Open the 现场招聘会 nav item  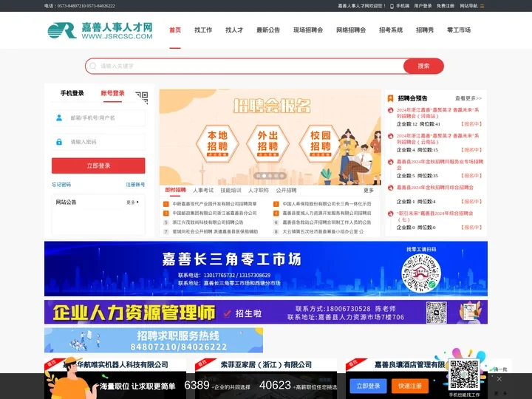click(308, 30)
